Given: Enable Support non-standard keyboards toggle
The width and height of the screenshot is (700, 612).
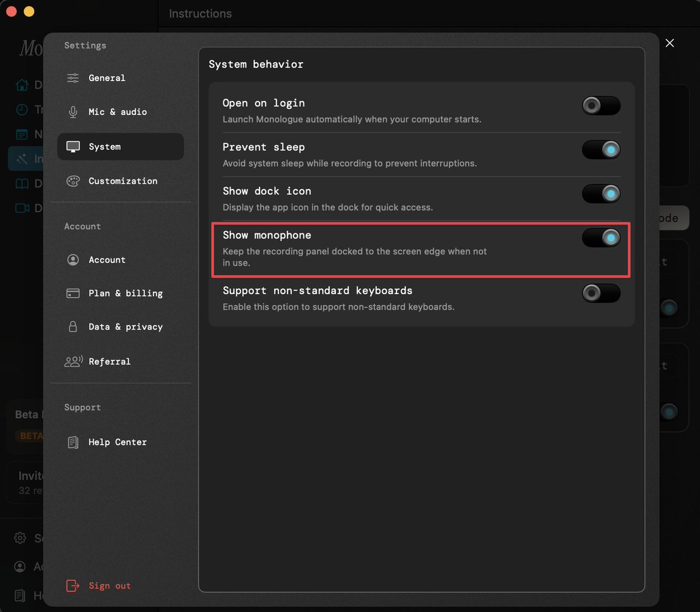Looking at the screenshot, I should click(601, 293).
